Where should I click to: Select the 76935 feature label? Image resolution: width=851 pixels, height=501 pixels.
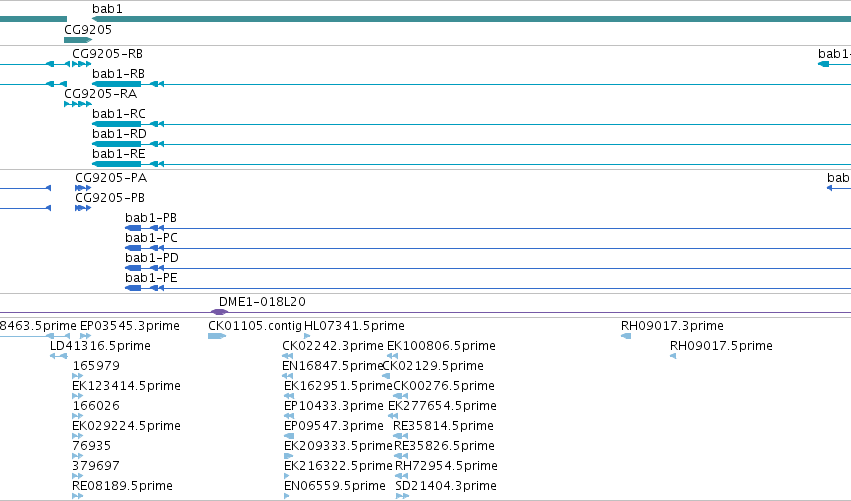point(92,446)
